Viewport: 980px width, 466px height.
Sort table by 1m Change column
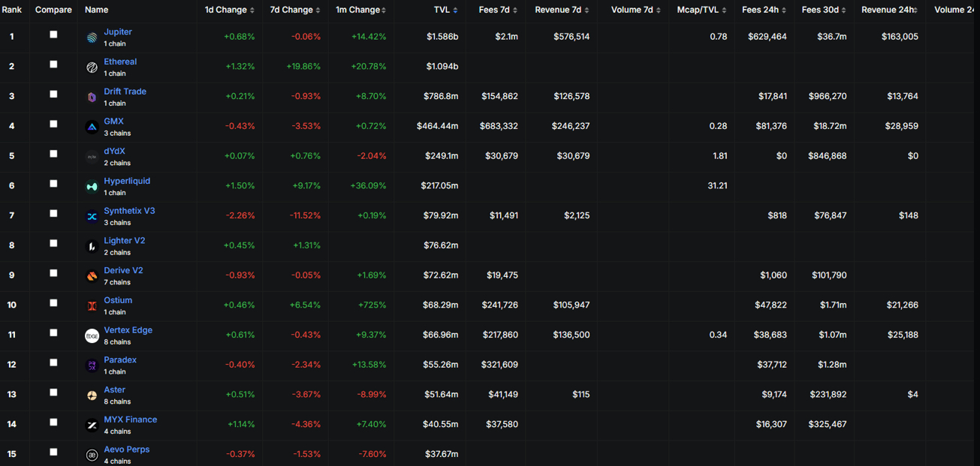tap(361, 10)
